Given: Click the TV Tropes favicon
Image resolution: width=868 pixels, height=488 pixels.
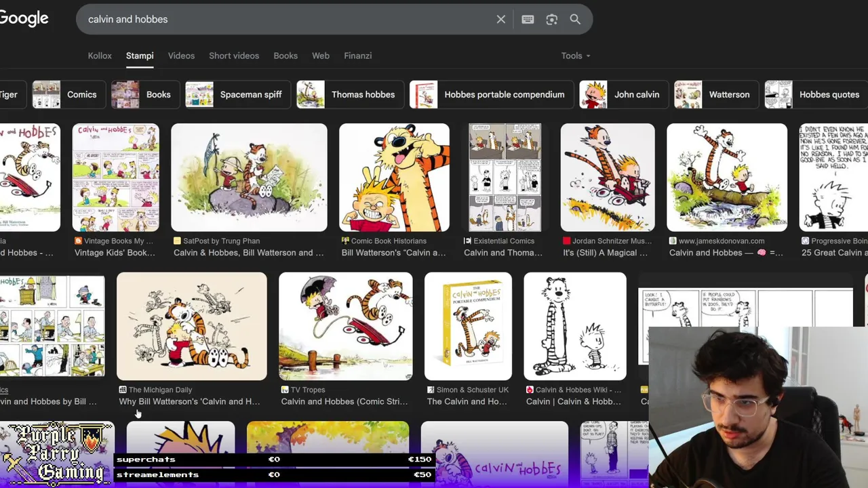Looking at the screenshot, I should coord(285,390).
